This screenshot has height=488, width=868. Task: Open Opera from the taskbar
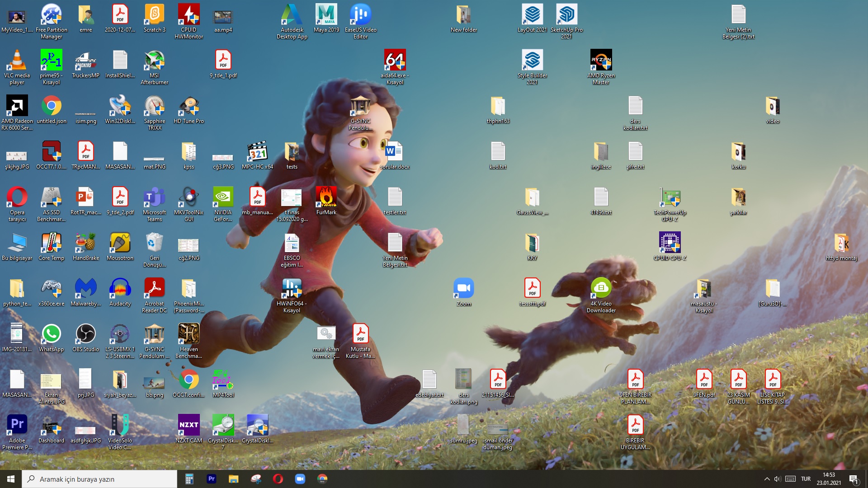coord(278,479)
